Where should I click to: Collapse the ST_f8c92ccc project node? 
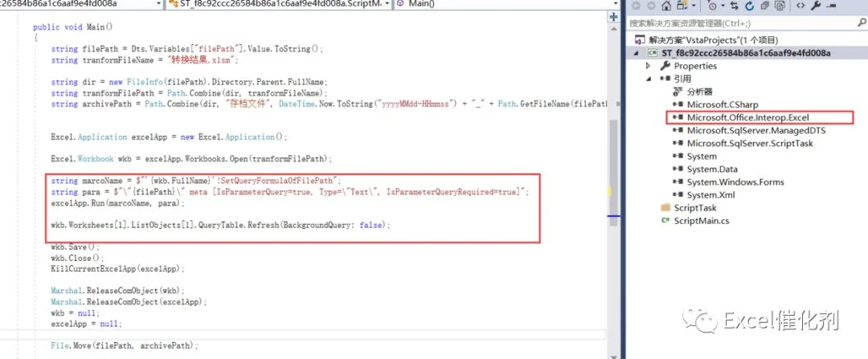(x=636, y=53)
